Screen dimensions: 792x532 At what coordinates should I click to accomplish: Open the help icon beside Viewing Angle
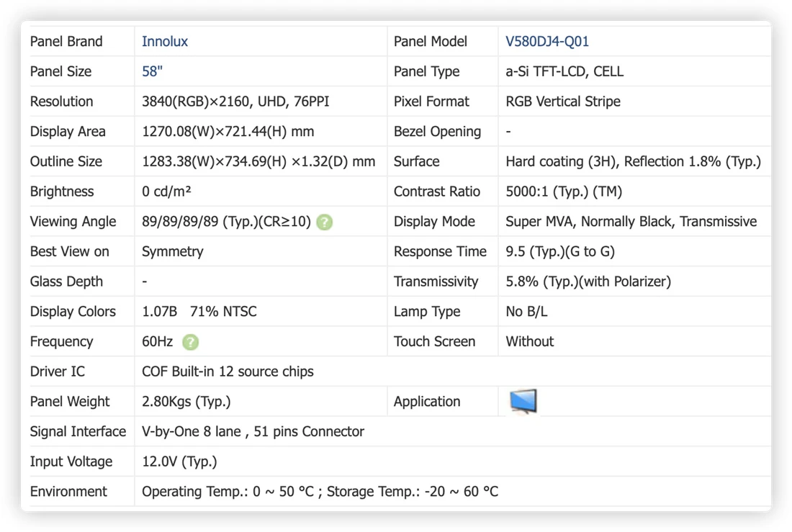(x=324, y=222)
